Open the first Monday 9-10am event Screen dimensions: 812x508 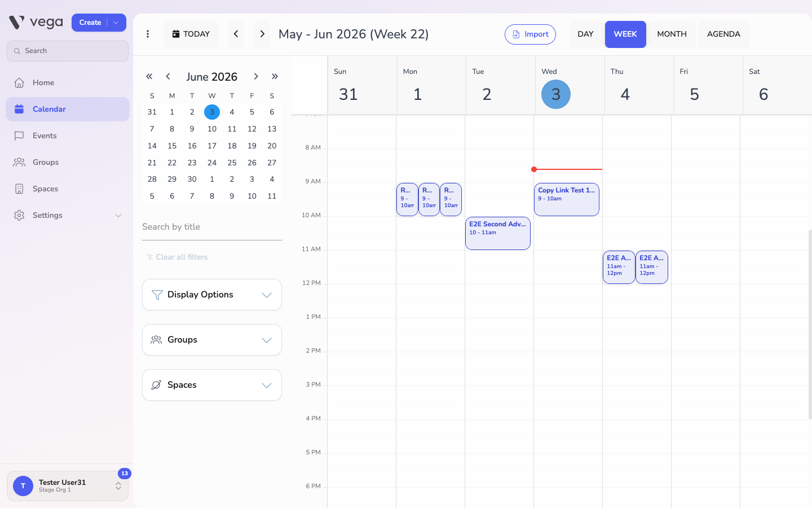pos(407,199)
